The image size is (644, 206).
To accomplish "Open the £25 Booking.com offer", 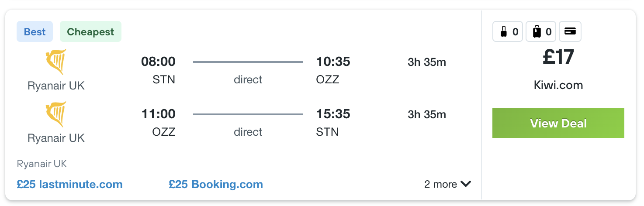I will [x=216, y=184].
